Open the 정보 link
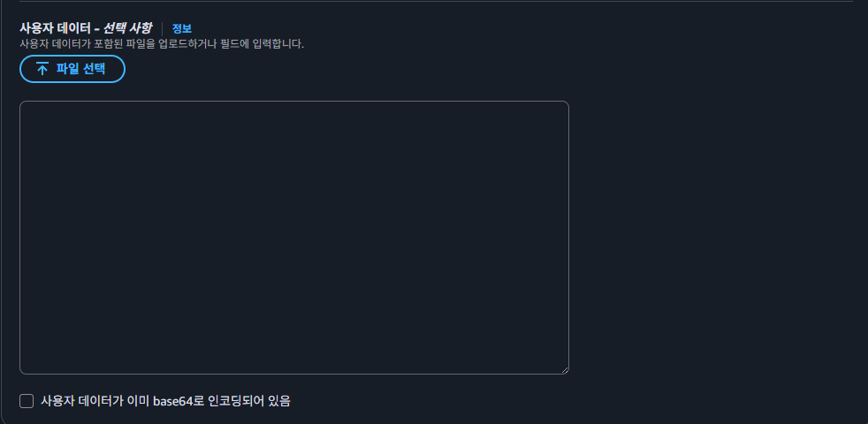 181,28
